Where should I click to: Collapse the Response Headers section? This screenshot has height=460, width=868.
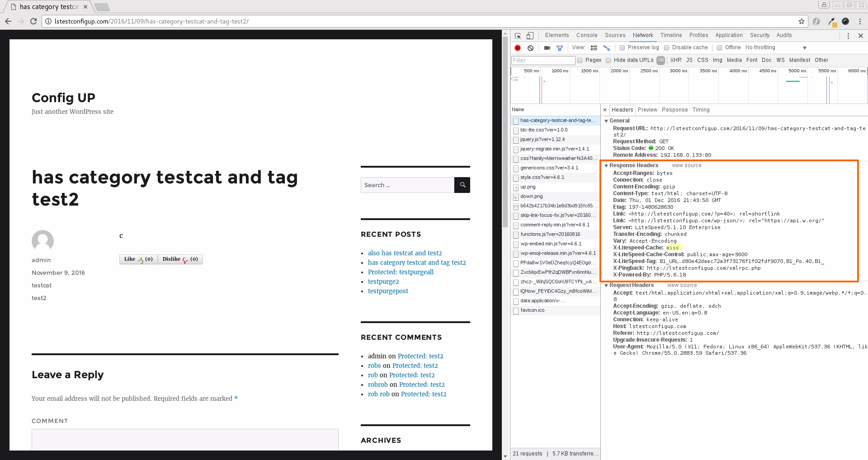pyautogui.click(x=606, y=166)
